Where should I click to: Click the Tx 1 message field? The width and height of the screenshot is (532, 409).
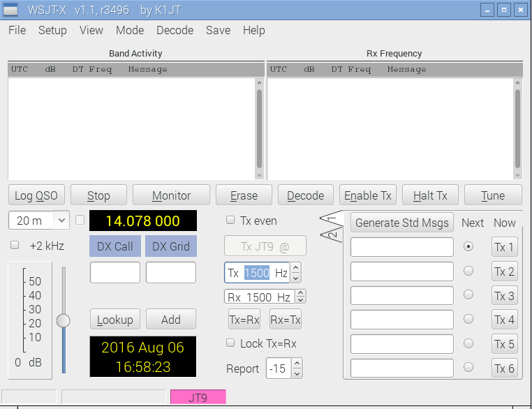[402, 247]
